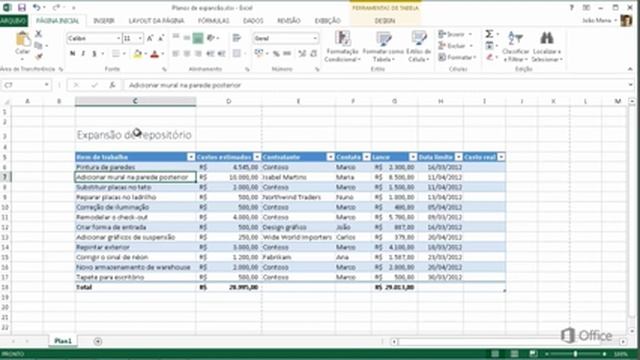Click the Page Layout view icon in status bar

(x=514, y=353)
